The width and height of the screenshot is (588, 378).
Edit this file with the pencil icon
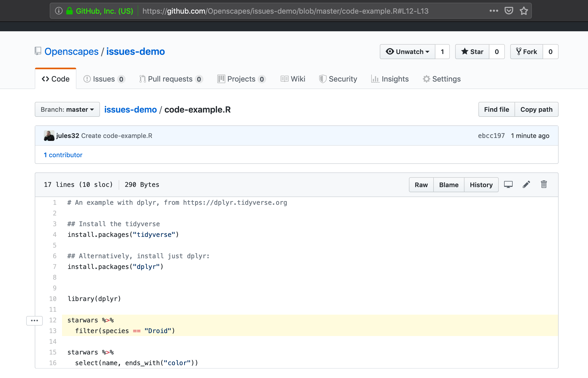526,184
